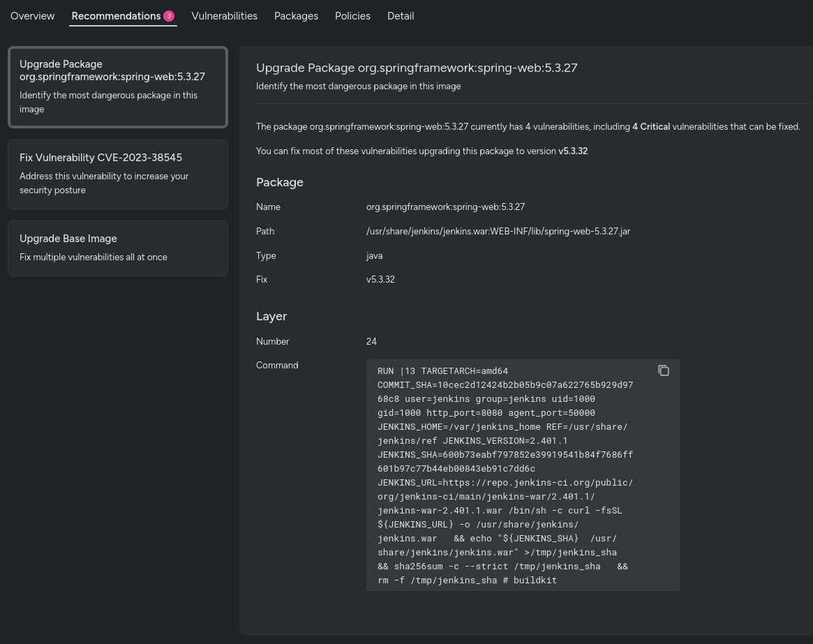Click the package type value java
Viewport: 813px width, 644px height.
click(374, 255)
